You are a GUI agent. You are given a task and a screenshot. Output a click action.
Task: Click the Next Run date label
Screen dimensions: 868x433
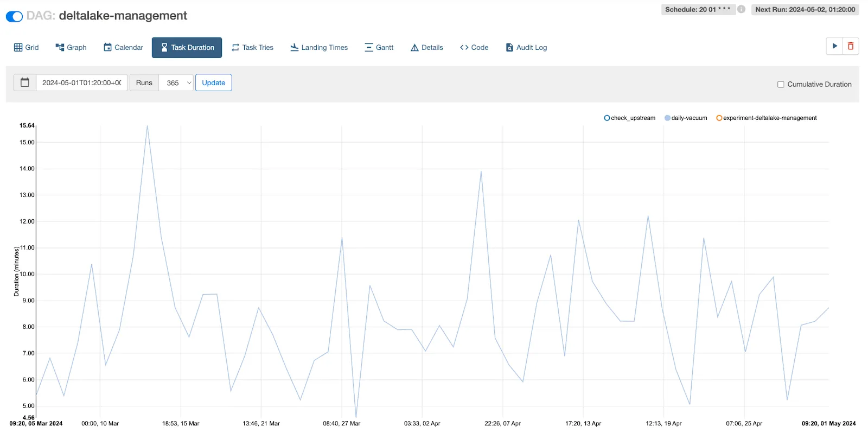[805, 9]
